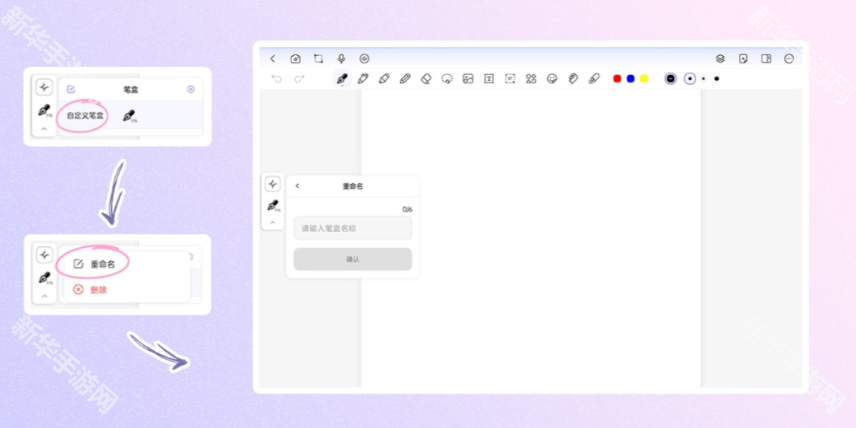This screenshot has width=856, height=428.
Task: Choose 删除 from the context menu
Action: [x=90, y=290]
